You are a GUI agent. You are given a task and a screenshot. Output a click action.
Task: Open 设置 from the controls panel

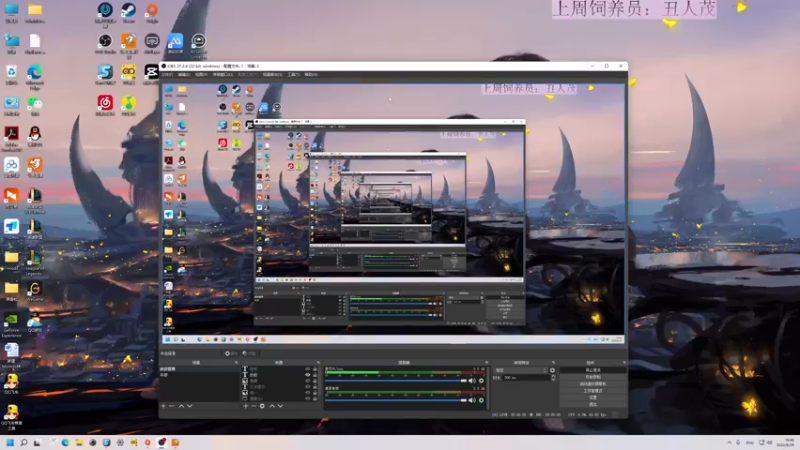[592, 397]
